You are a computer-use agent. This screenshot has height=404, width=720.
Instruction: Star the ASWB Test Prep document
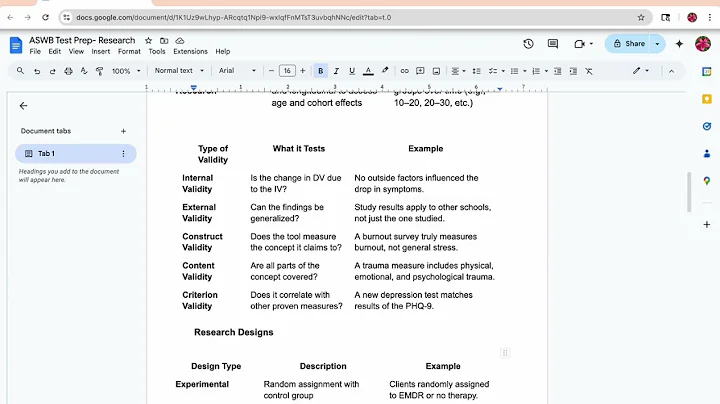click(148, 40)
